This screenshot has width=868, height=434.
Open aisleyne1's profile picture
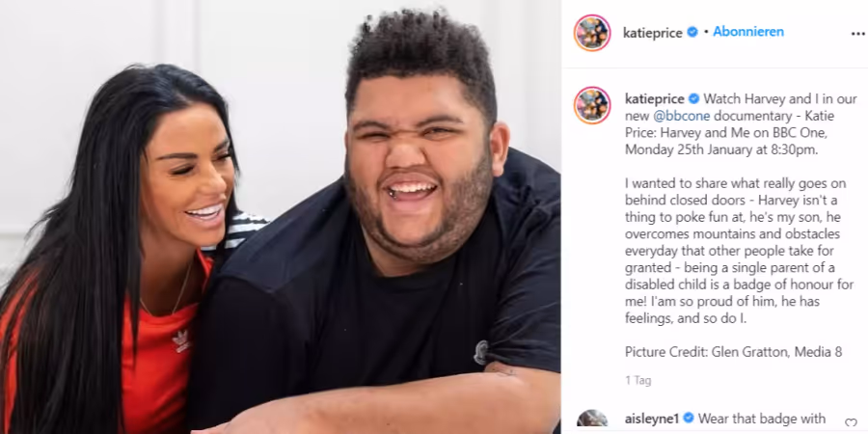592,421
